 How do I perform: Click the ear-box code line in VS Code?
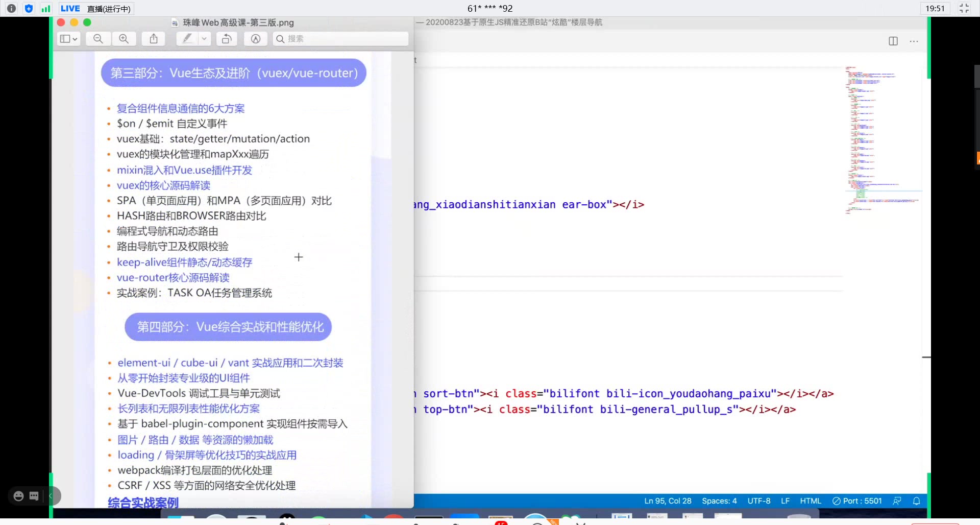[529, 205]
